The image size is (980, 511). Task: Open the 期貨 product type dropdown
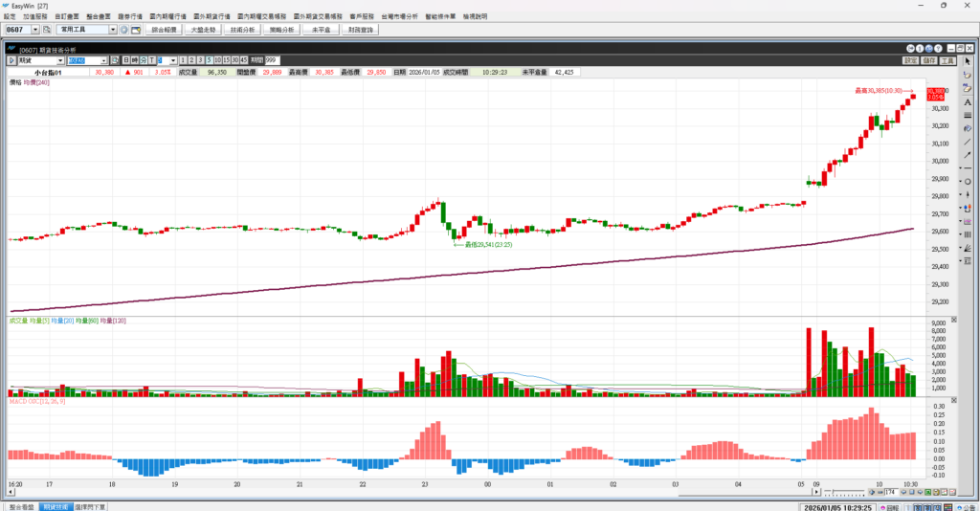(60, 60)
